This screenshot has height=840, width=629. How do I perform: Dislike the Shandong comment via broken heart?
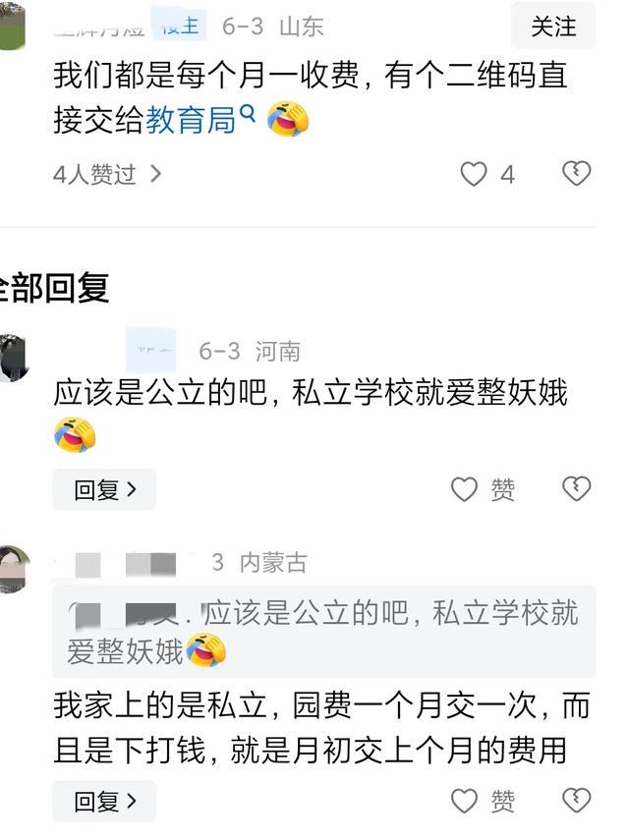click(x=577, y=174)
